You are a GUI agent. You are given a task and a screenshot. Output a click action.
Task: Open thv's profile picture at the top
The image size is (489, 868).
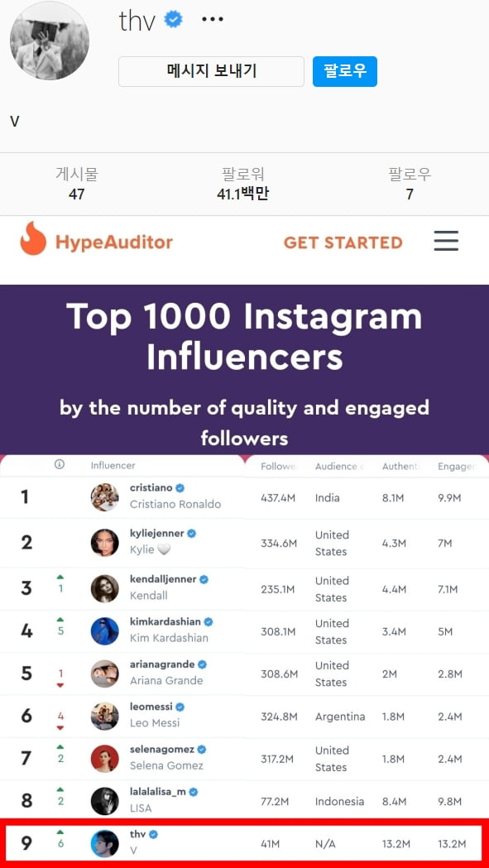tap(50, 41)
